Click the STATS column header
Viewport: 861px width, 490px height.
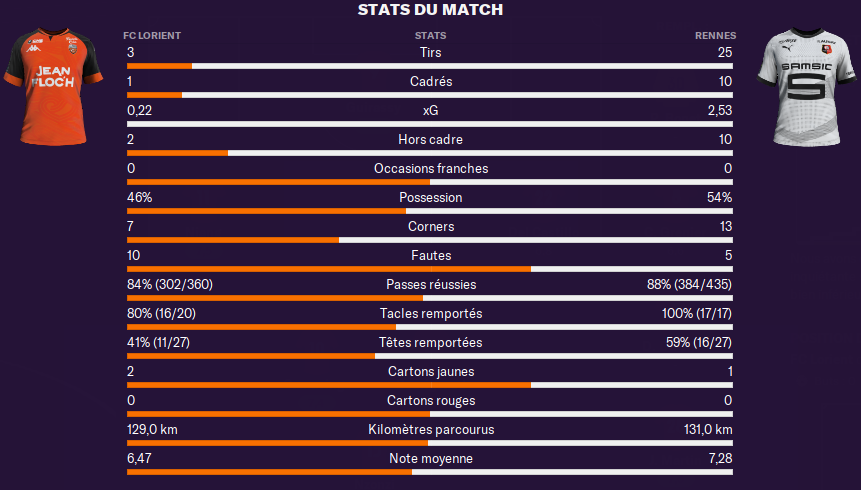point(430,36)
